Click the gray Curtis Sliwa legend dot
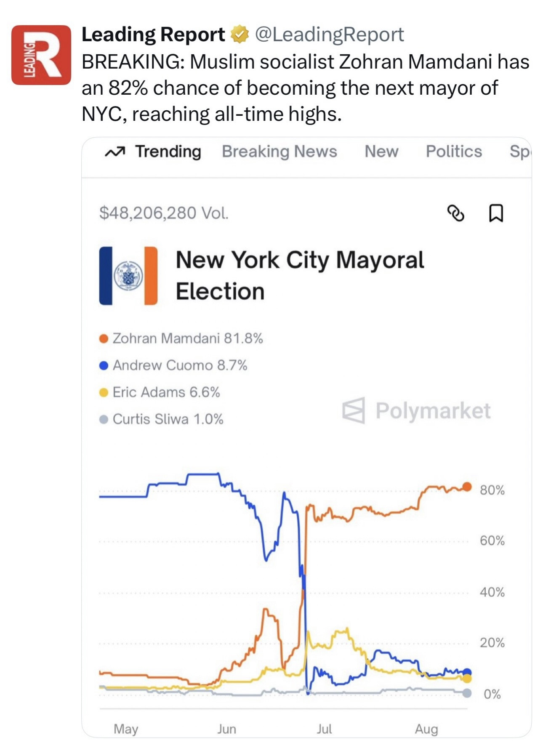 (x=104, y=420)
